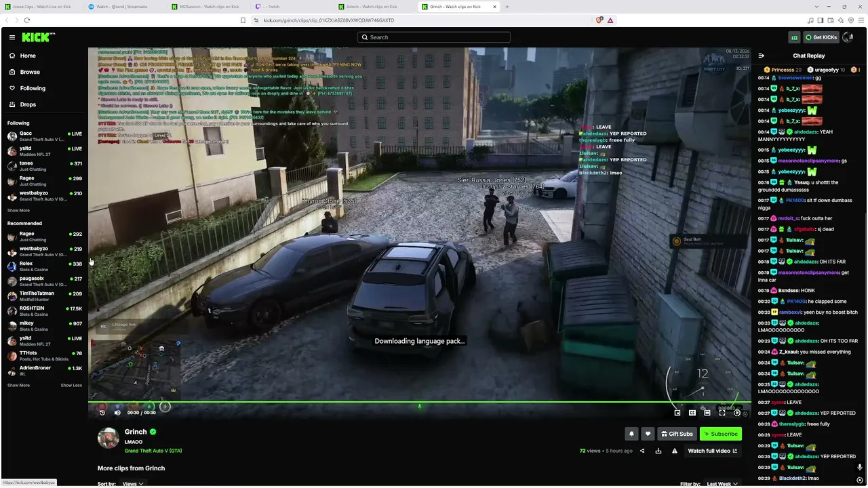Open the Qacc channel in Following
Image resolution: width=868 pixels, height=488 pixels.
pyautogui.click(x=45, y=136)
